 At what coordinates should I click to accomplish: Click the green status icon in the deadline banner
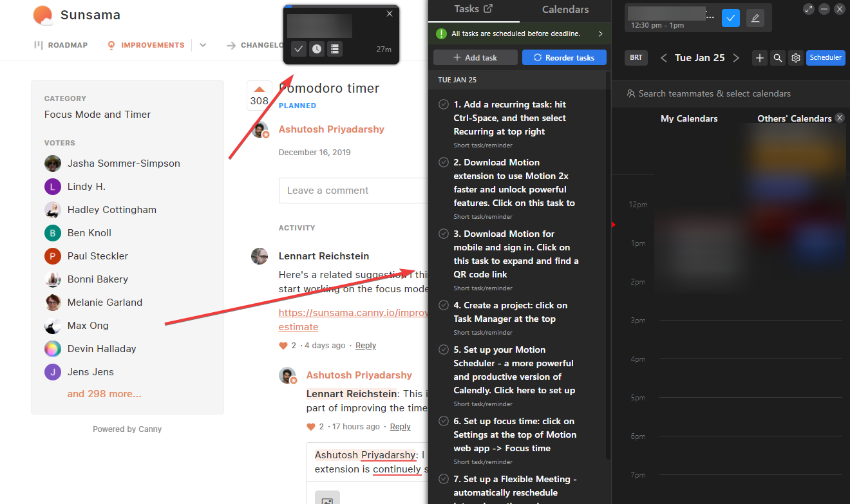(x=441, y=33)
